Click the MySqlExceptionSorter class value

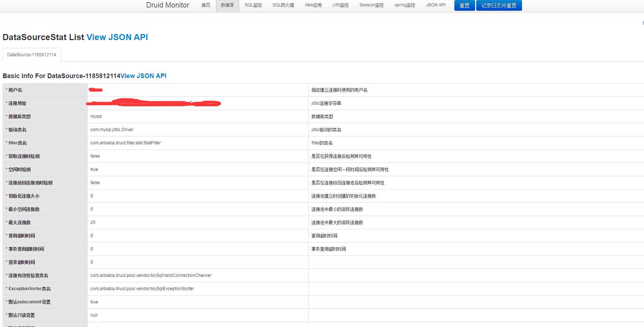click(142, 289)
